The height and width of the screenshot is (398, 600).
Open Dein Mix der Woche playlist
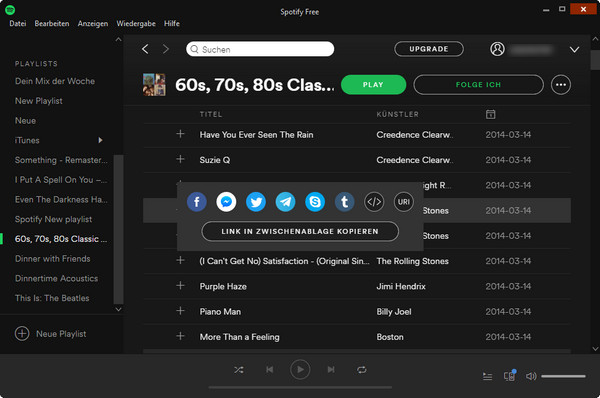[x=55, y=81]
